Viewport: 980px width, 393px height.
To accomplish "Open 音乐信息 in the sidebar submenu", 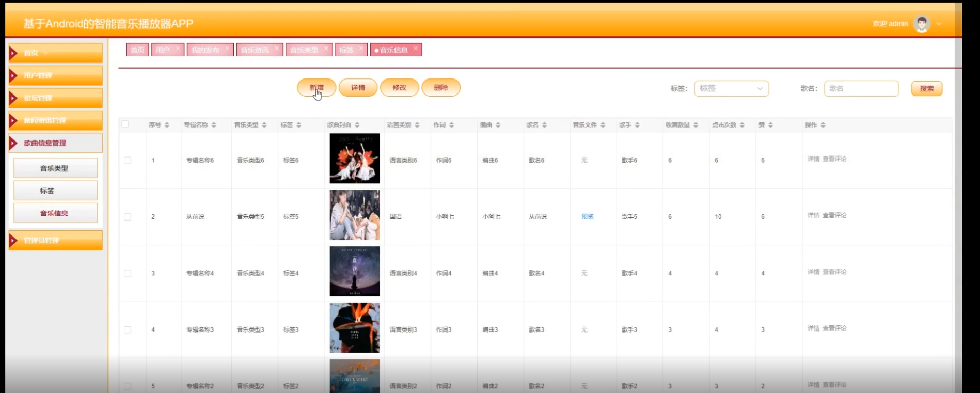I will (55, 213).
